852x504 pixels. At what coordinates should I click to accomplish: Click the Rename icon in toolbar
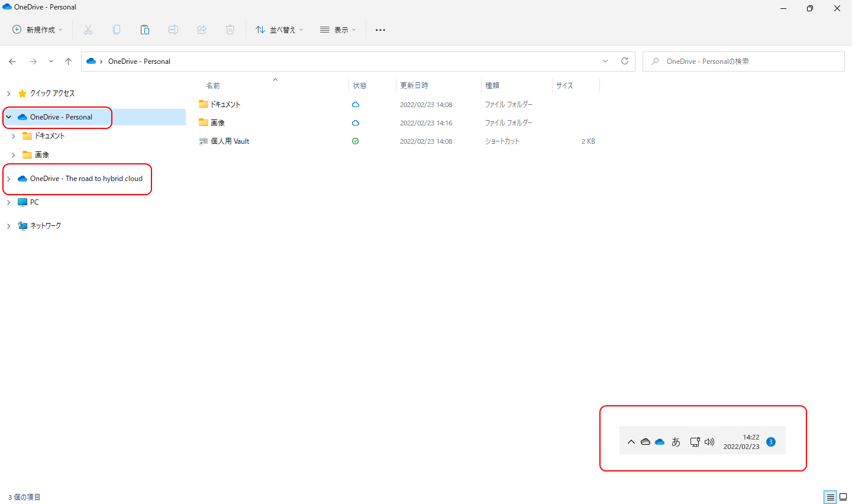tap(173, 30)
